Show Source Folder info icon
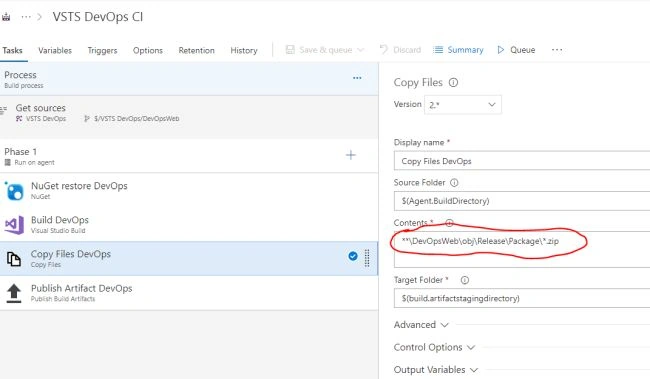Viewport: 650px width, 379px height. click(454, 182)
